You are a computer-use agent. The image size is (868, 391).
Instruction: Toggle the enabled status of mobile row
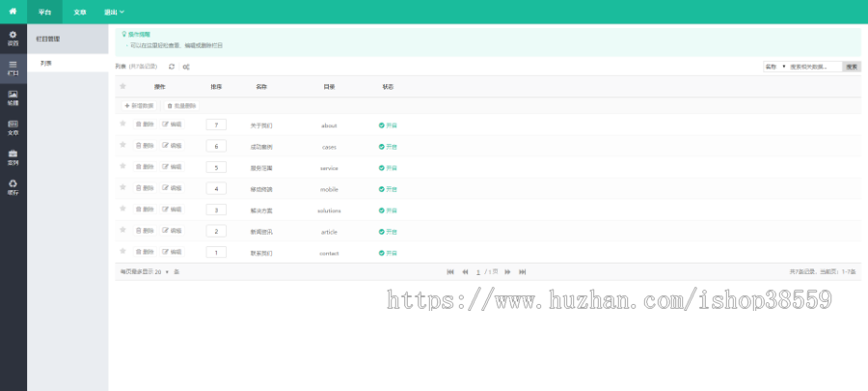[x=388, y=189]
